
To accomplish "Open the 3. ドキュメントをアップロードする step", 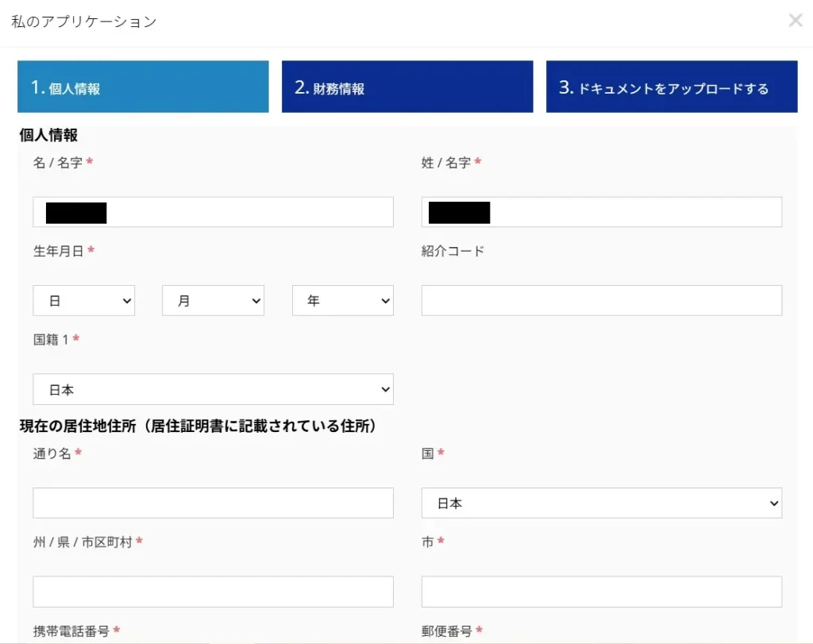I will coord(671,87).
